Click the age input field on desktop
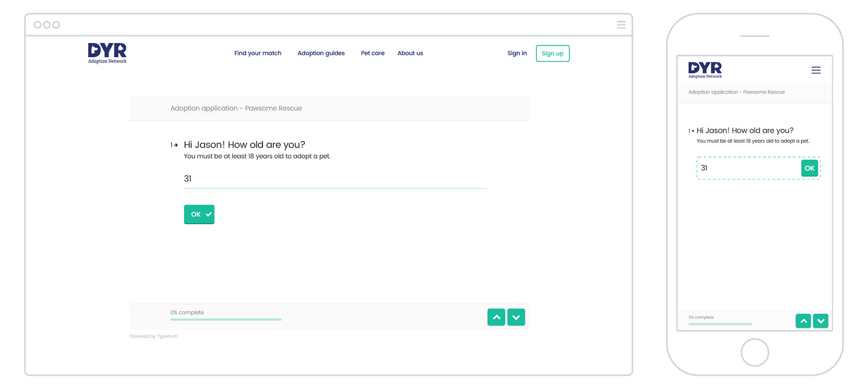This screenshot has height=389, width=868. 335,179
